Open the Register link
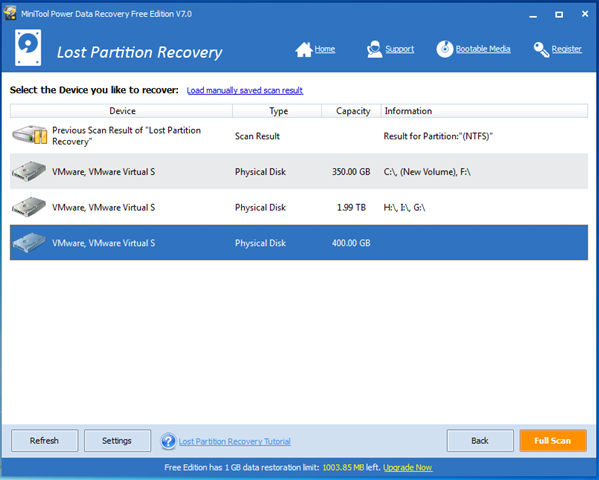The image size is (599, 480). click(x=567, y=49)
